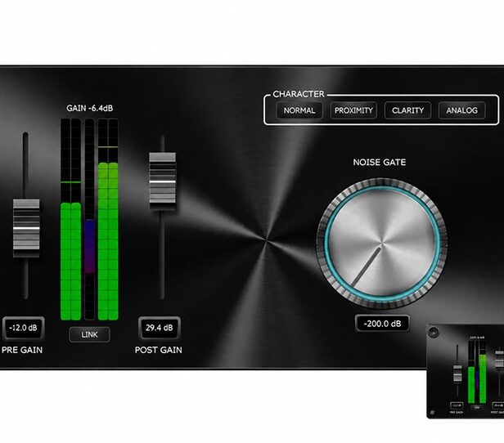Screen dimensions: 504x443
Task: Select the ANALOG character mode
Action: (461, 110)
